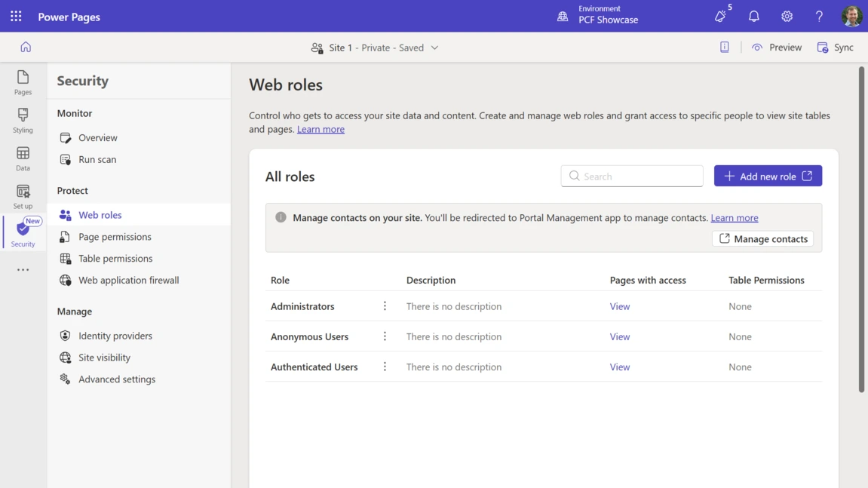Open the help question mark
The height and width of the screenshot is (488, 868).
[x=819, y=16]
